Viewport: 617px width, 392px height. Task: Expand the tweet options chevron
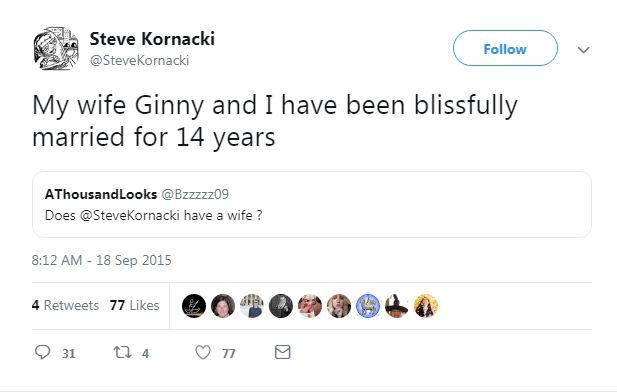coord(584,50)
